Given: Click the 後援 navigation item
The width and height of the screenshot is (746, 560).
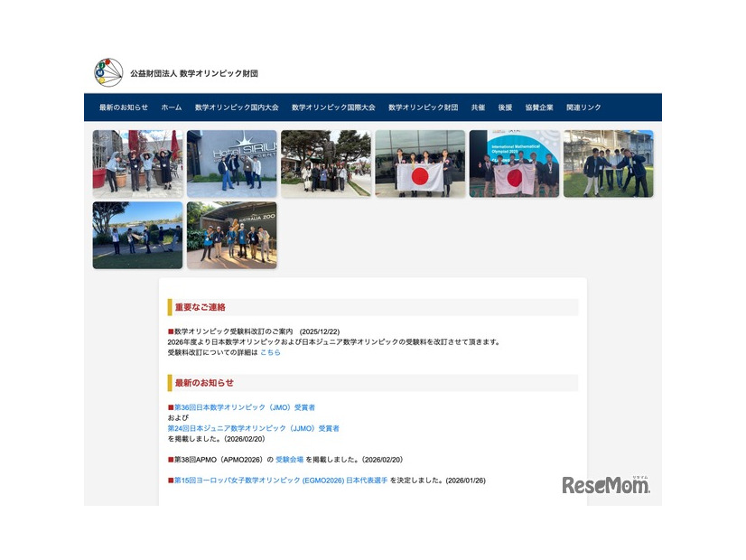Looking at the screenshot, I should [505, 107].
